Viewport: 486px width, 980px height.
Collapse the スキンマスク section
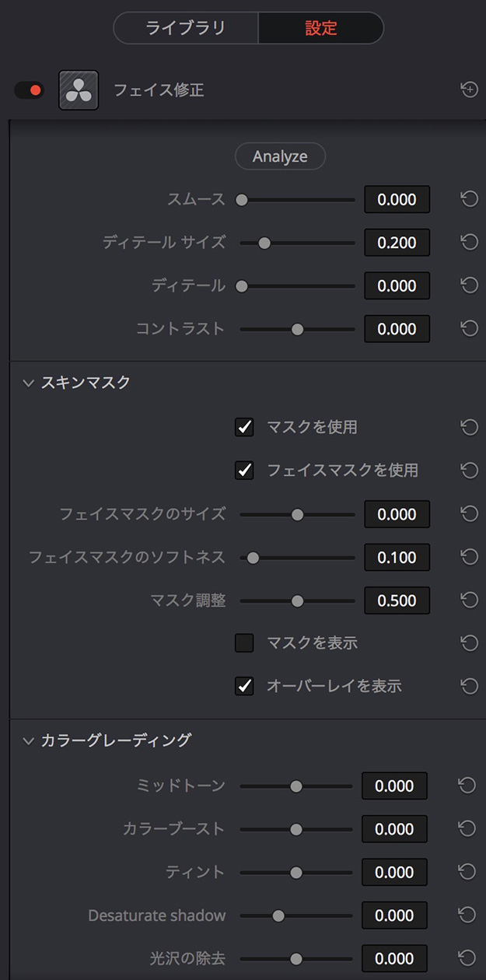tap(29, 383)
